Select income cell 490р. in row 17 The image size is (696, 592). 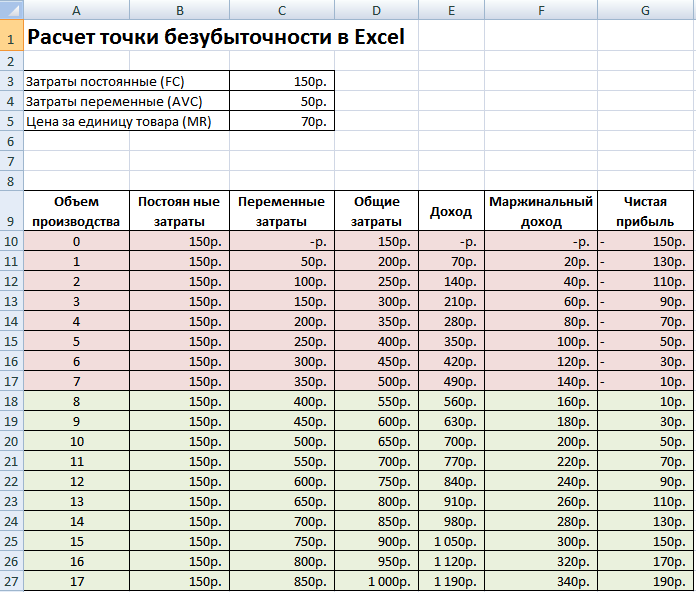click(x=451, y=381)
